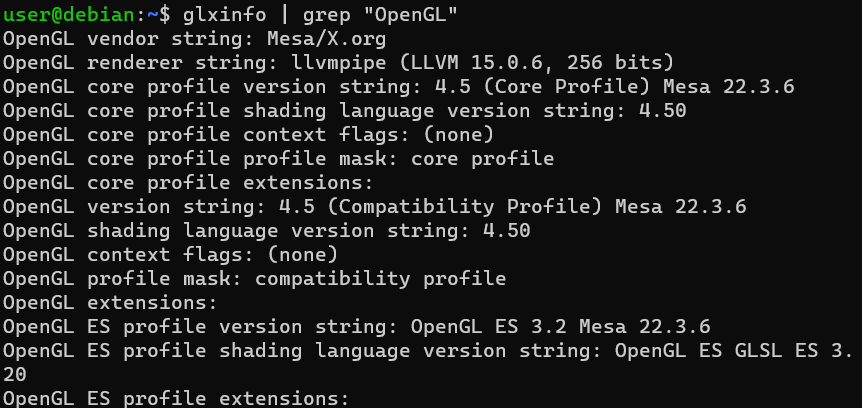Click the user@debian prompt text
Image resolution: width=863 pixels, height=408 pixels.
pyautogui.click(x=66, y=15)
